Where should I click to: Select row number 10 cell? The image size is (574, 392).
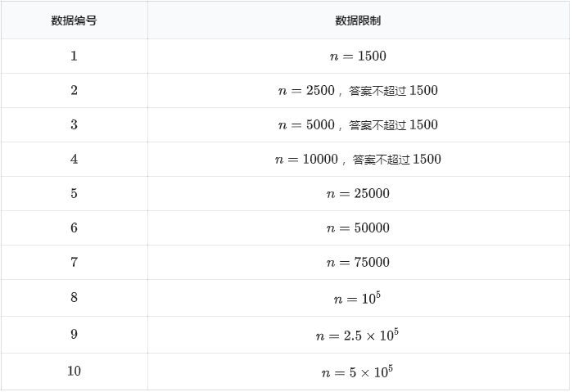(x=74, y=372)
